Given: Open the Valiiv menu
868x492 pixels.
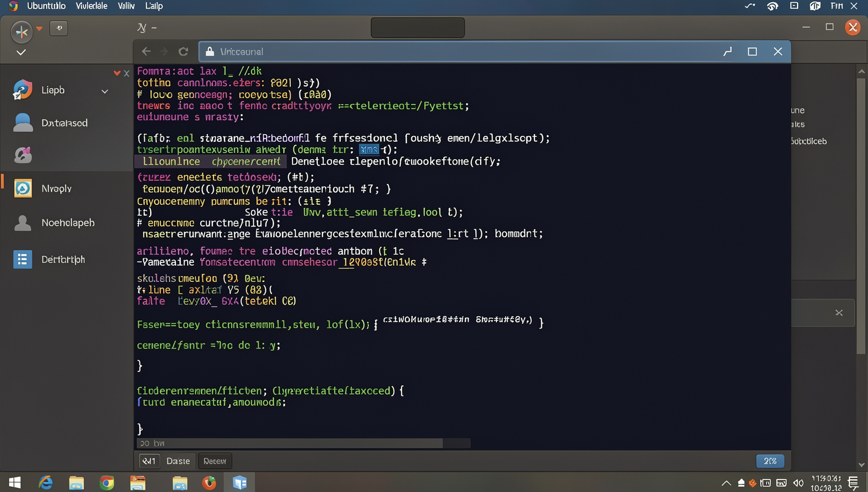Looking at the screenshot, I should click(x=126, y=6).
